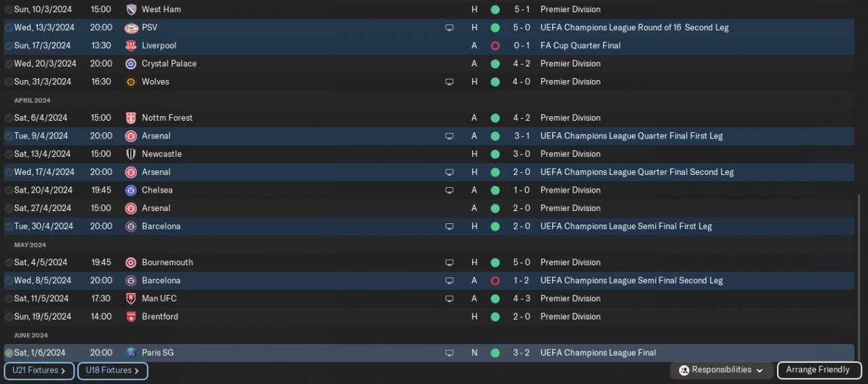Toggle the selection tick on the Newcastle row
The width and height of the screenshot is (868, 384).
click(9, 154)
